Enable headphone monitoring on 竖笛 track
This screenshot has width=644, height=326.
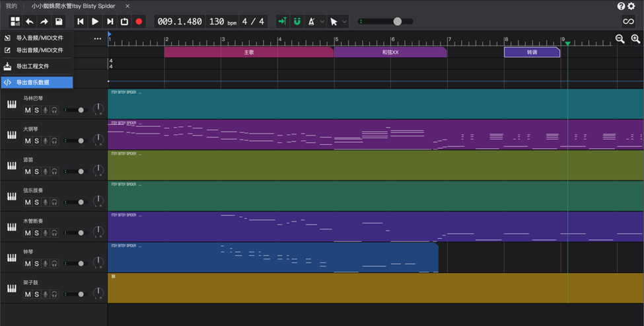[x=54, y=172]
